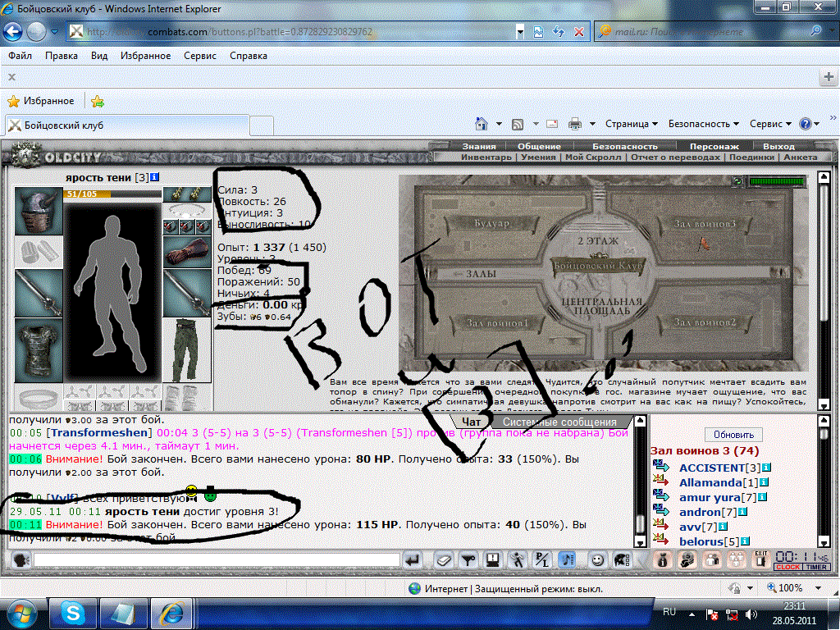Go to Будуар room on map
840x630 pixels.
[491, 223]
